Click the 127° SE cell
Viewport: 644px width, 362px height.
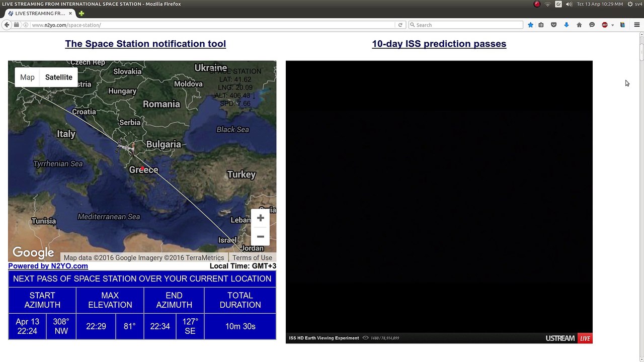point(190,326)
